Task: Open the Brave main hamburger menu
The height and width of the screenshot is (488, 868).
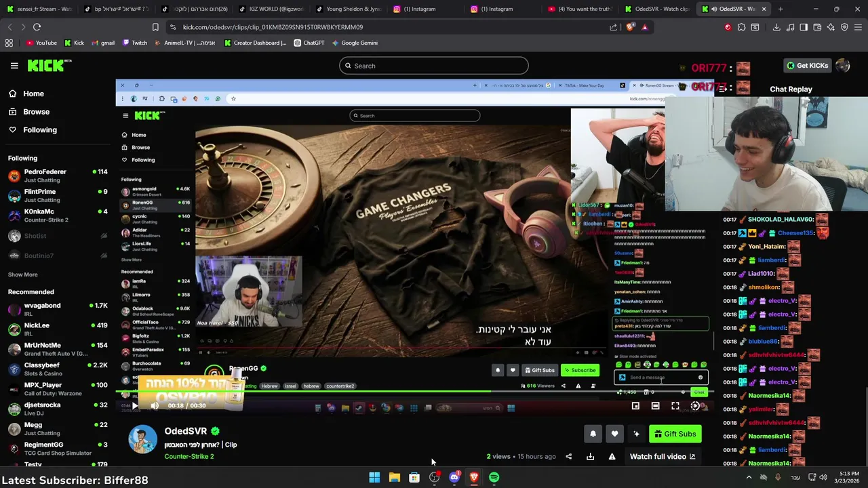Action: 858,27
